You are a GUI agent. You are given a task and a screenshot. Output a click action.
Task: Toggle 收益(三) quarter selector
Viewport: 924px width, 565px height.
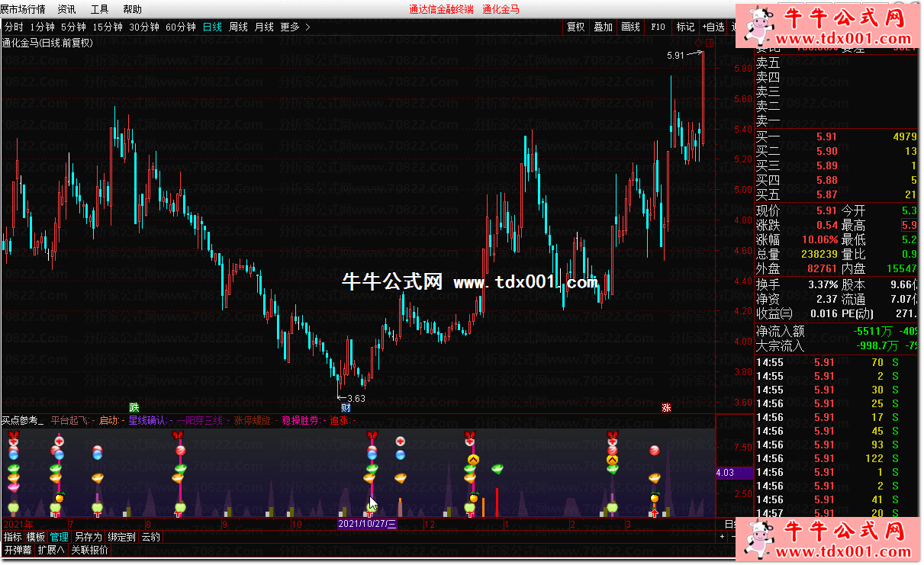point(774,313)
